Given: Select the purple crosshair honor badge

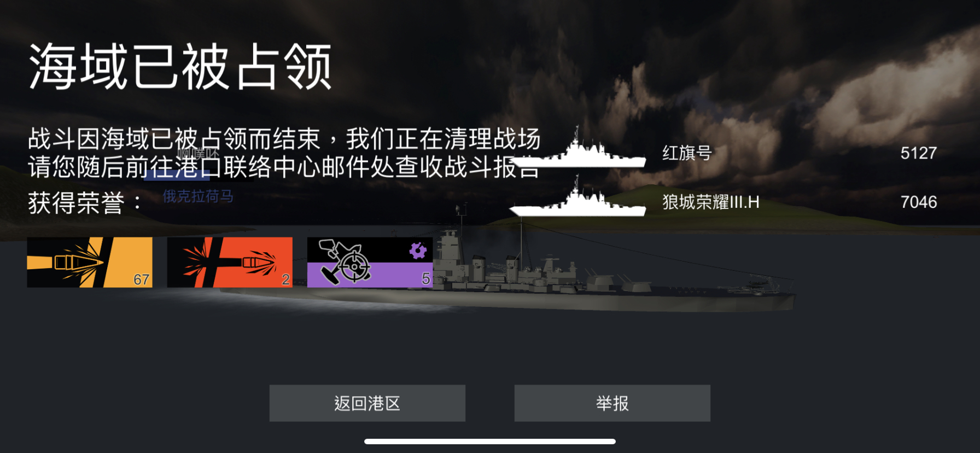Looking at the screenshot, I should coord(370,262).
